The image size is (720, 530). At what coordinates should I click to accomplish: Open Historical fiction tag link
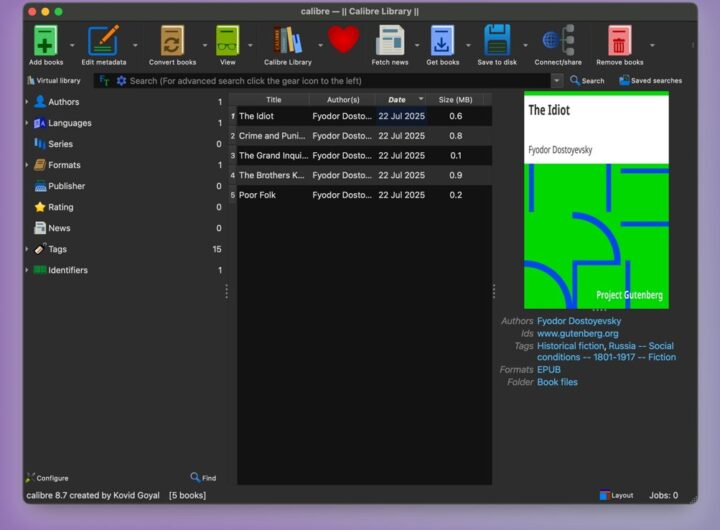coord(570,346)
